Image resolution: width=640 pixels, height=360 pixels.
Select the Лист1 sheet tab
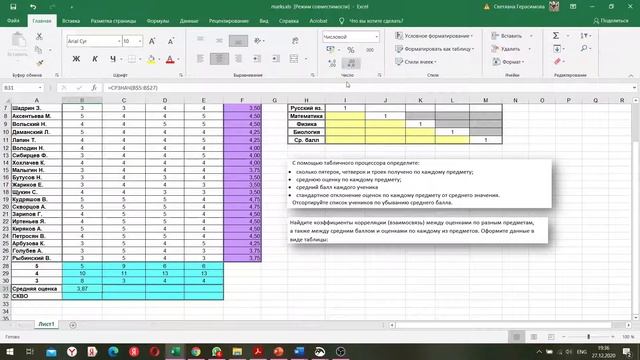click(46, 324)
